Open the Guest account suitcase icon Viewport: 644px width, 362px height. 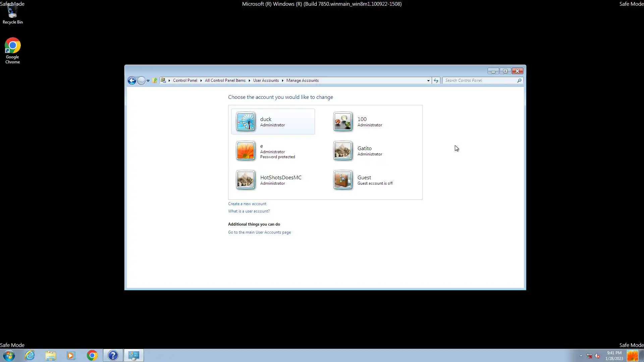tap(342, 180)
